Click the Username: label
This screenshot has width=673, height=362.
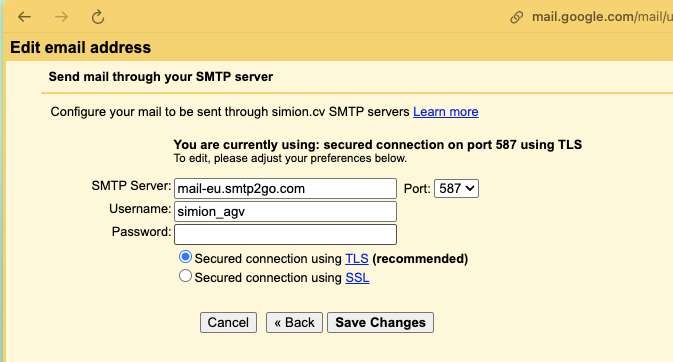coord(140,209)
